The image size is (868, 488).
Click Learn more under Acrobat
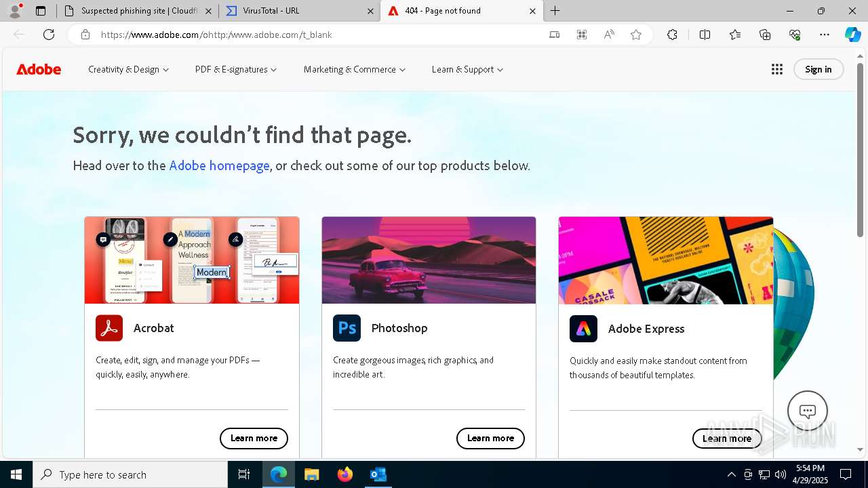point(254,439)
